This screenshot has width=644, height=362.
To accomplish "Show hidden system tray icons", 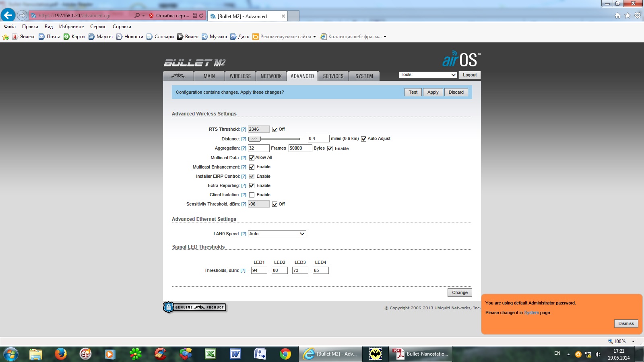I will [x=568, y=354].
